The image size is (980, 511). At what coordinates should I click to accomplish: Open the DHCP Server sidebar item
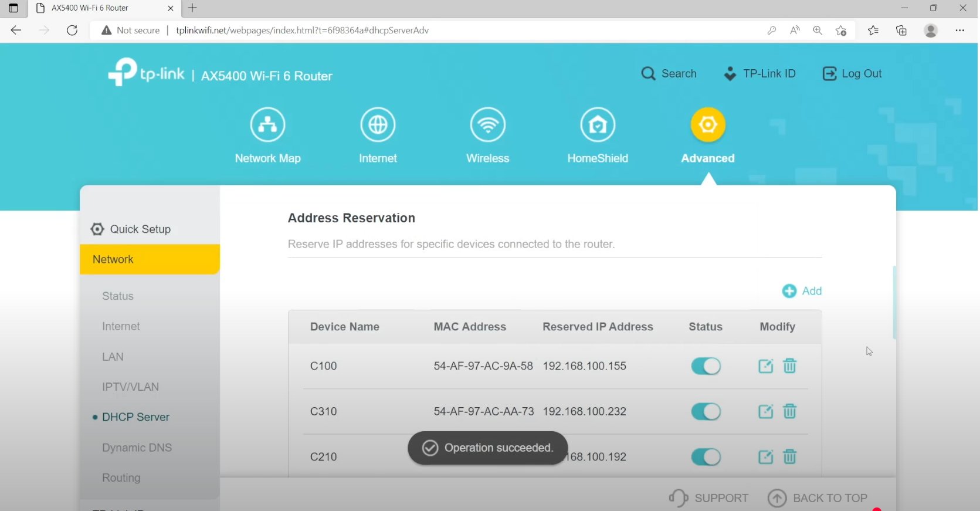tap(135, 417)
